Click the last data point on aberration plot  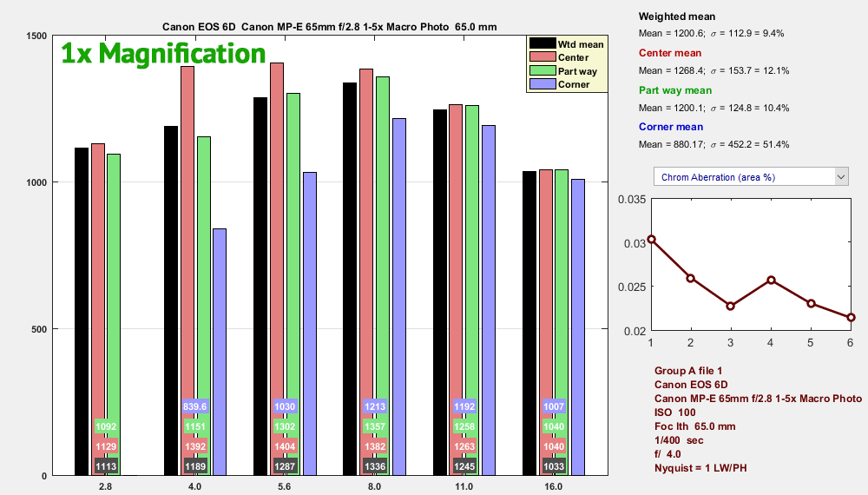851,317
